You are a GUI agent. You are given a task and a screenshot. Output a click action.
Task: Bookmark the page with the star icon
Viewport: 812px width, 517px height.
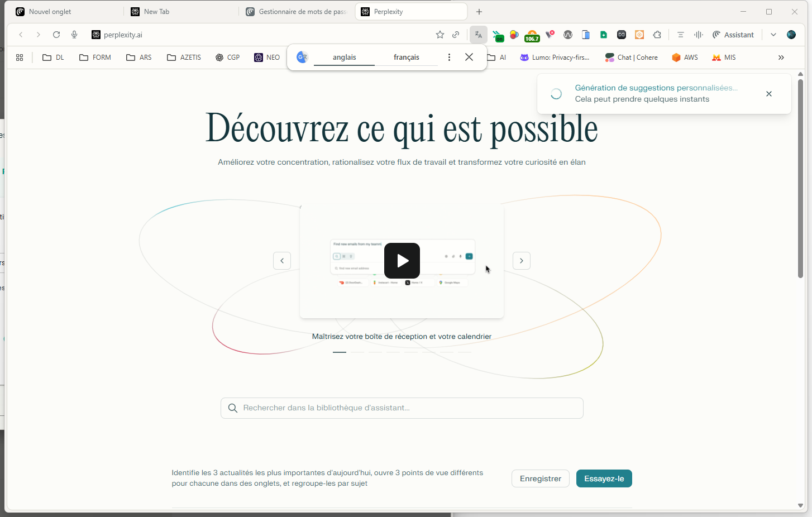[x=440, y=35]
